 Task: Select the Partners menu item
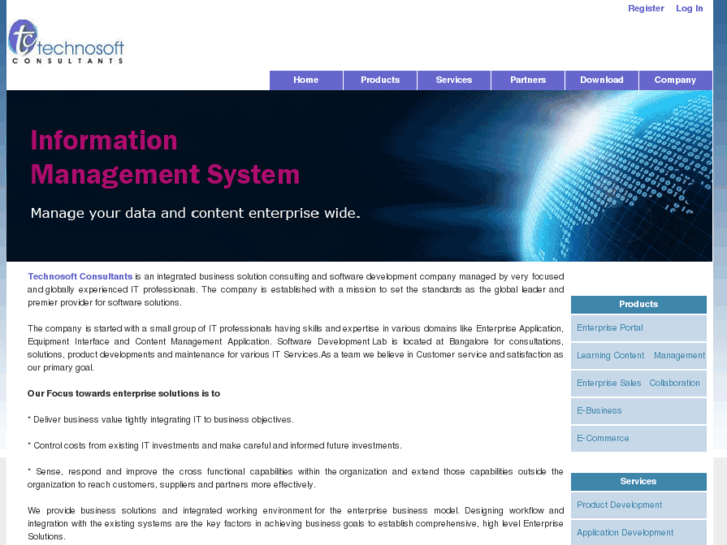pos(528,80)
